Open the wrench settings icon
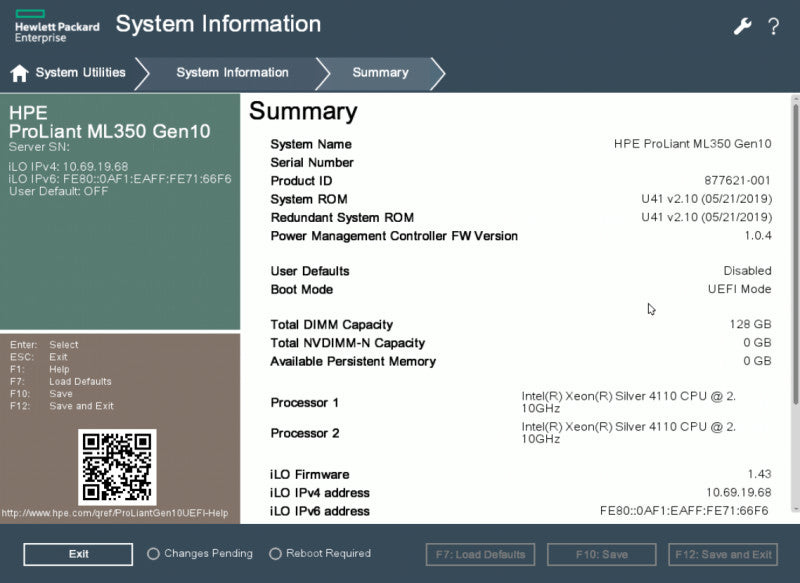This screenshot has height=583, width=800. pyautogui.click(x=742, y=26)
